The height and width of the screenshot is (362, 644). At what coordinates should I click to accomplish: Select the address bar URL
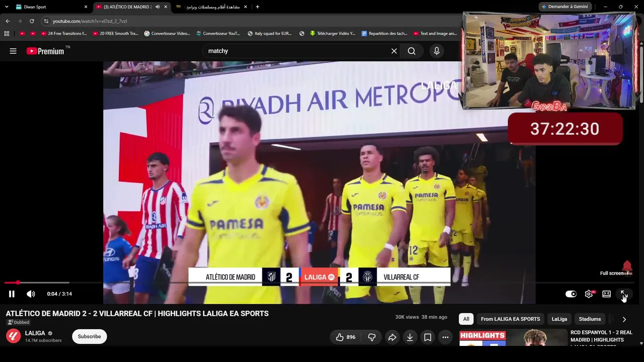coord(90,21)
